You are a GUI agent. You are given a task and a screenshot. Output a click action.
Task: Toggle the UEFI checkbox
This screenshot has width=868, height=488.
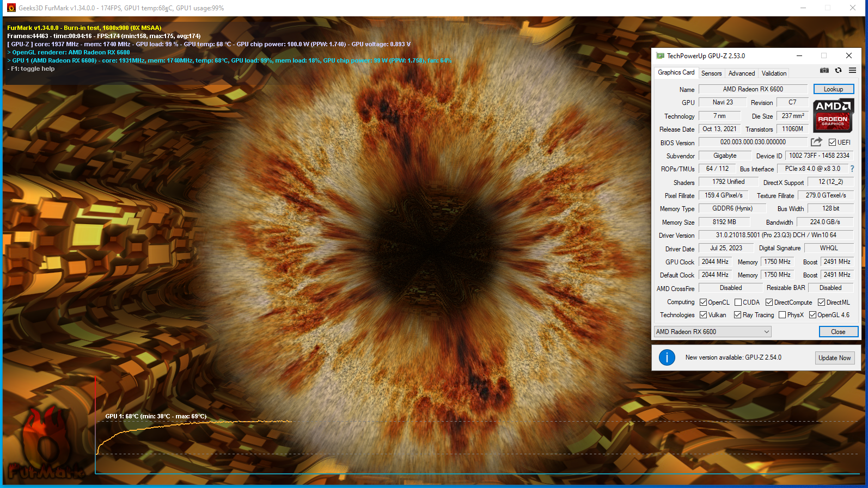pyautogui.click(x=832, y=143)
